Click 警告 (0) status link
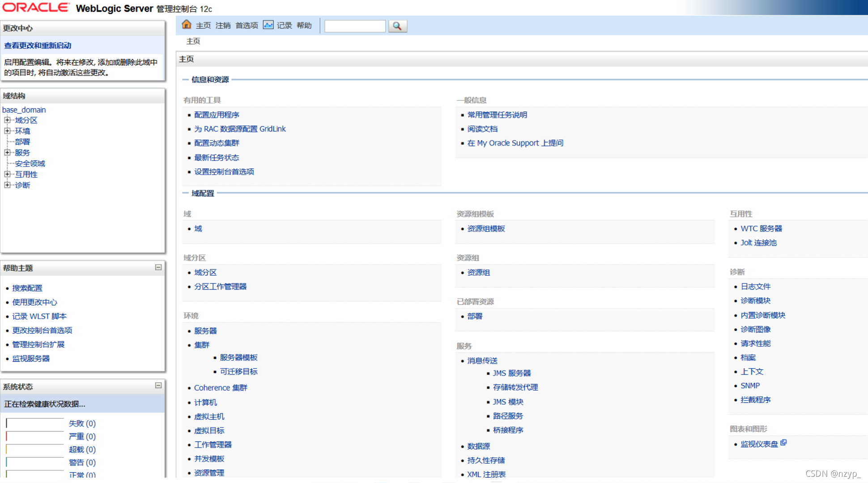Viewport: 868px width, 483px height. click(82, 462)
